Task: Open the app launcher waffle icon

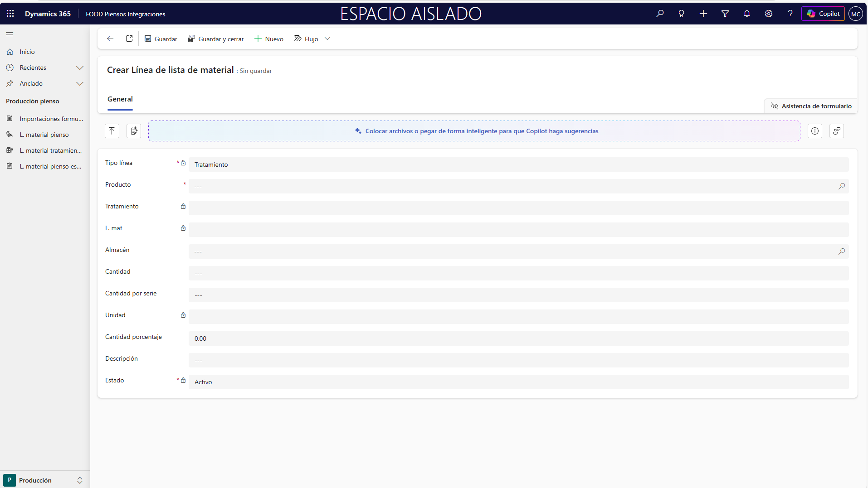Action: 10,14
